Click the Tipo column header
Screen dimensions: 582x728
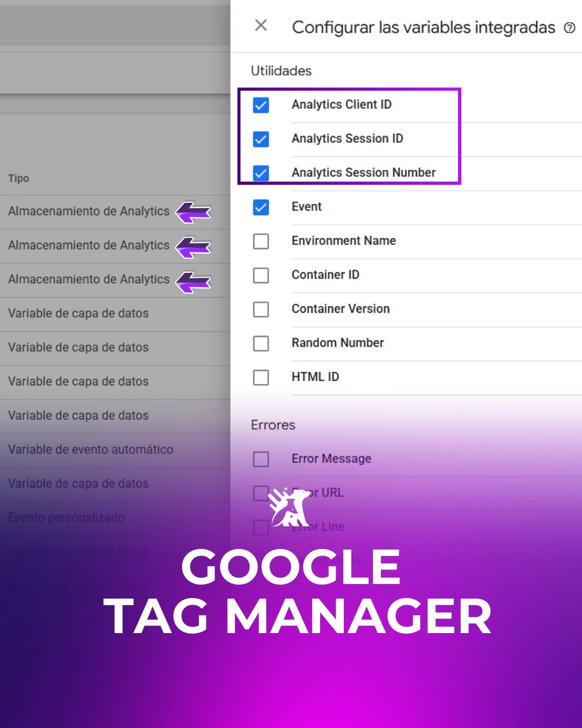(x=18, y=178)
